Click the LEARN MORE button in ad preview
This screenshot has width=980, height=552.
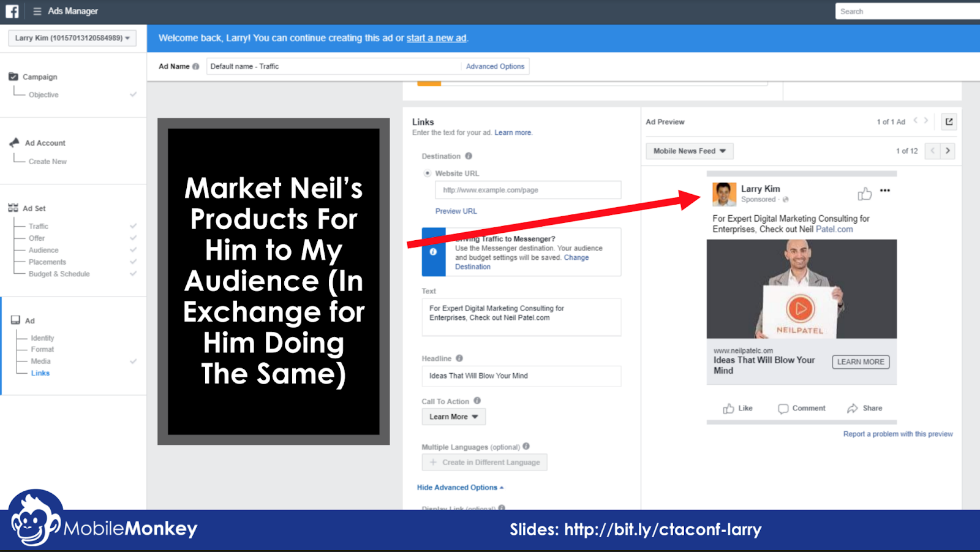click(861, 362)
